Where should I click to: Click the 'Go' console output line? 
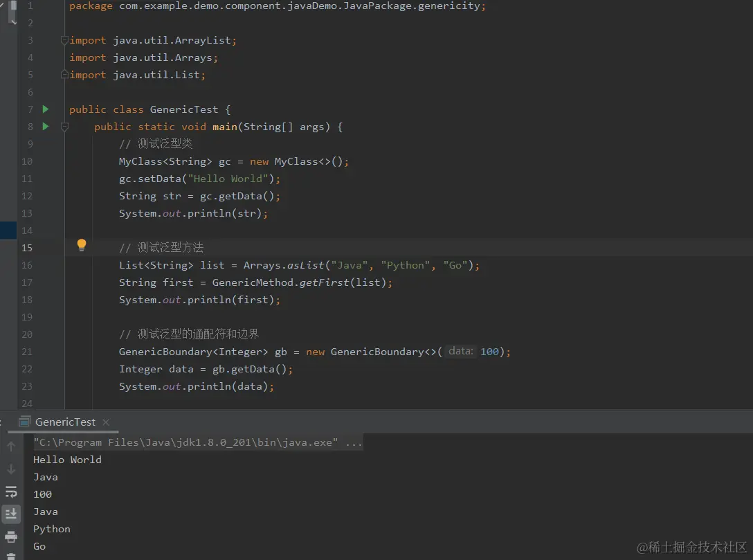pyautogui.click(x=39, y=546)
